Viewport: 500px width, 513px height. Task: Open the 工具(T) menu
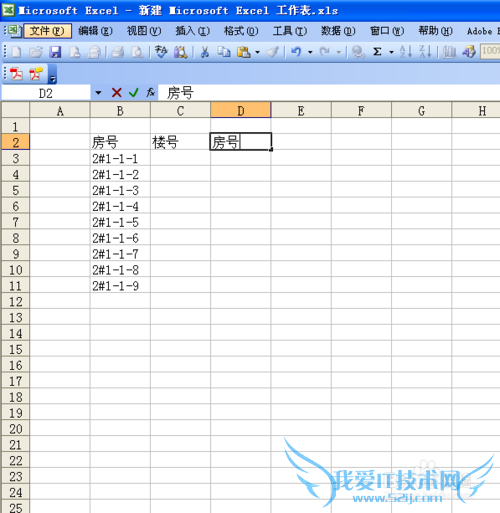pos(290,31)
